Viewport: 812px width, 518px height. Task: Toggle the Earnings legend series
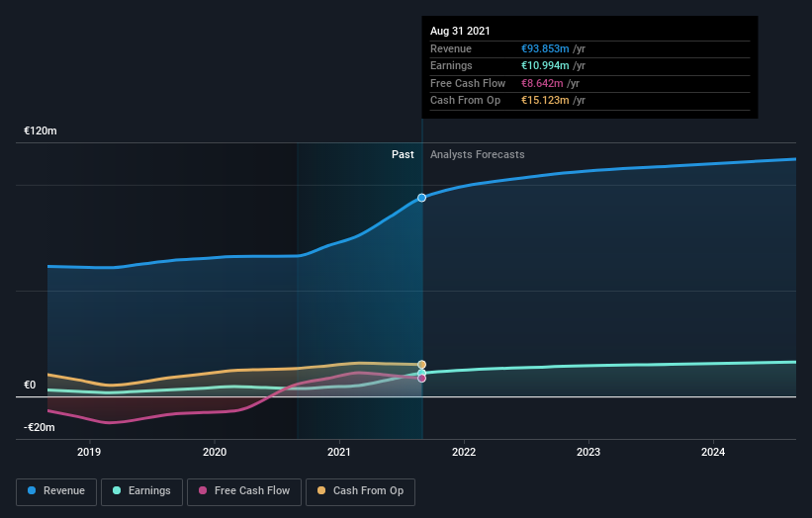pyautogui.click(x=141, y=491)
